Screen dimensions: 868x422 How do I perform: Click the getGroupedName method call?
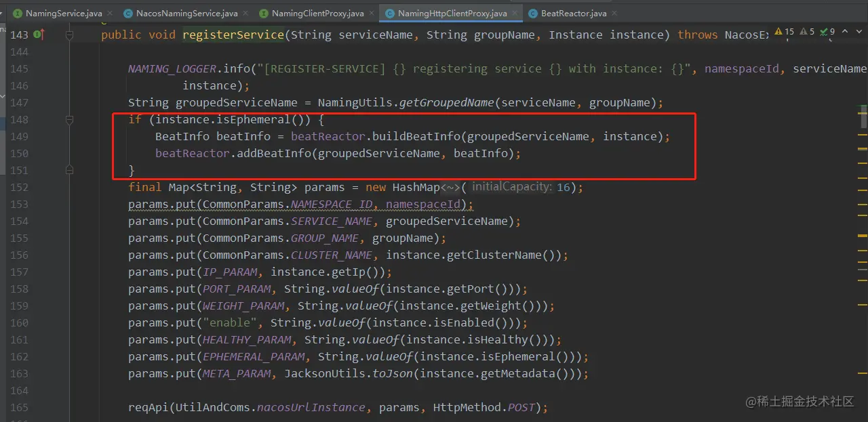tap(447, 103)
